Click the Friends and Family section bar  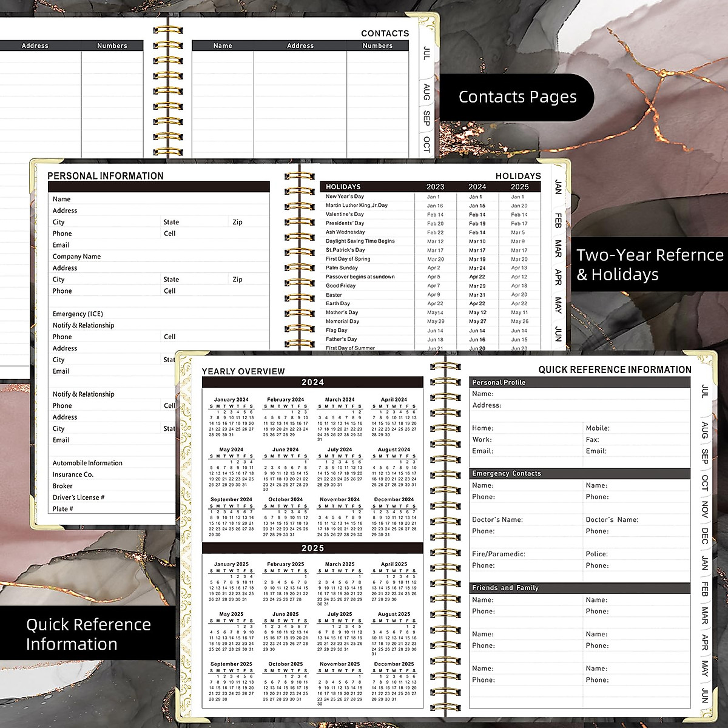point(580,587)
